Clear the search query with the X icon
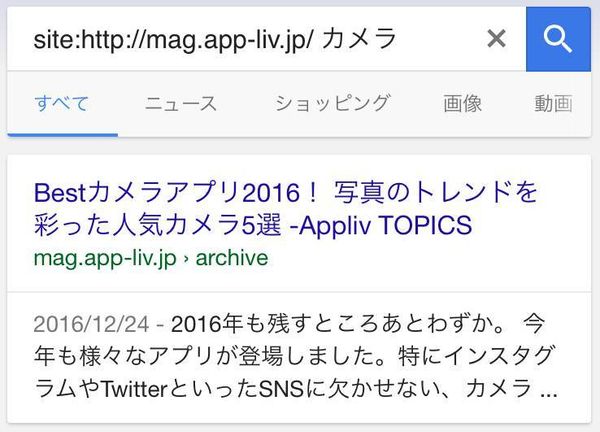Screen dimensions: 600x432 [x=496, y=39]
